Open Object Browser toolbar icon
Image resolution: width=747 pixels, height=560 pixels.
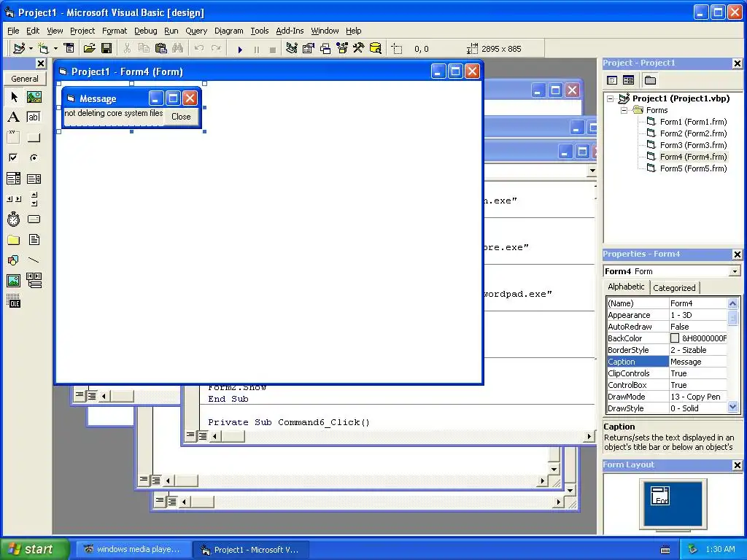click(x=342, y=49)
